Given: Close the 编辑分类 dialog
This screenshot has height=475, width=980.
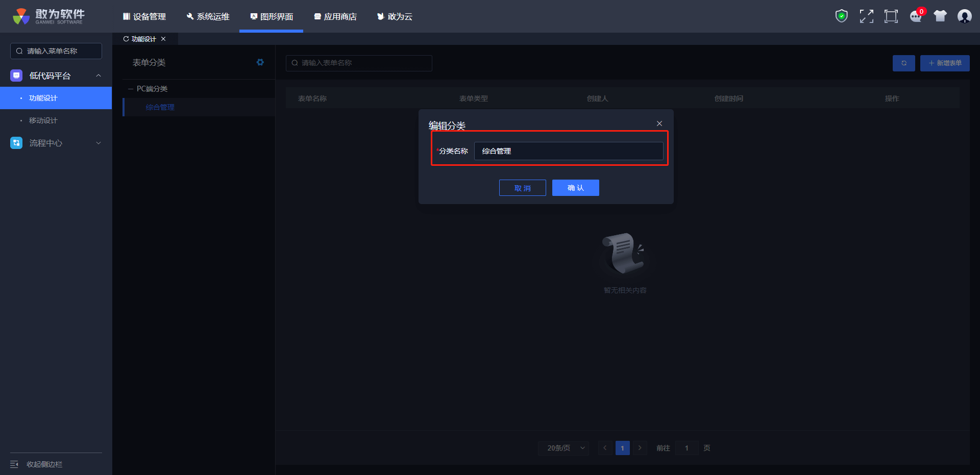Looking at the screenshot, I should tap(659, 123).
